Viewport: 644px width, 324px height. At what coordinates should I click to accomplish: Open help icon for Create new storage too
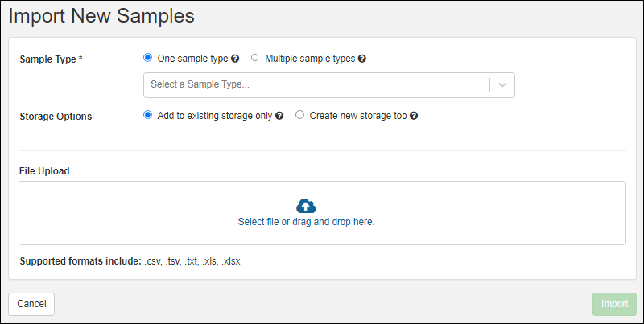coord(414,116)
